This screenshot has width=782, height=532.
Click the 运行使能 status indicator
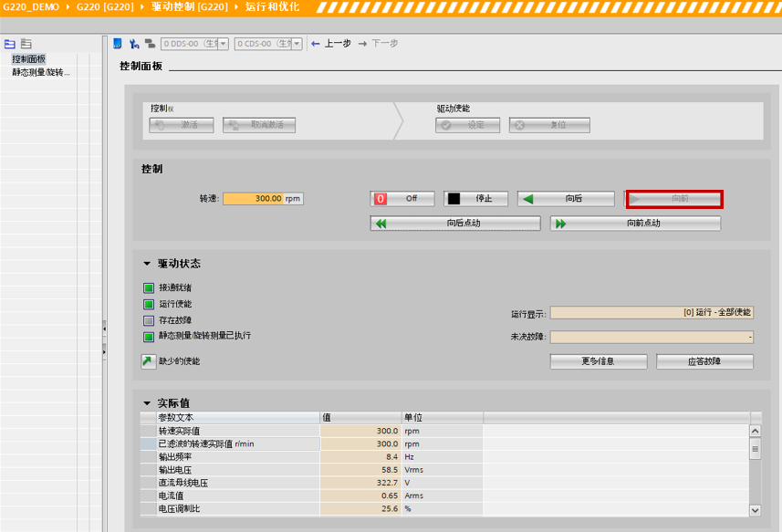tap(149, 304)
